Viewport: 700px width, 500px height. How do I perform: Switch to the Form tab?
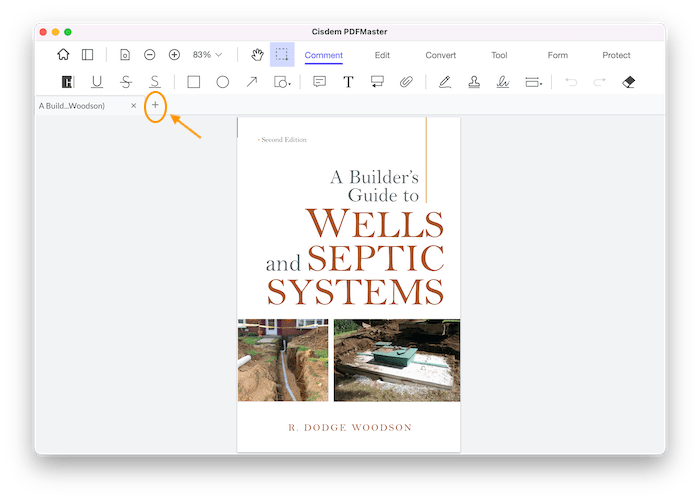pos(558,55)
